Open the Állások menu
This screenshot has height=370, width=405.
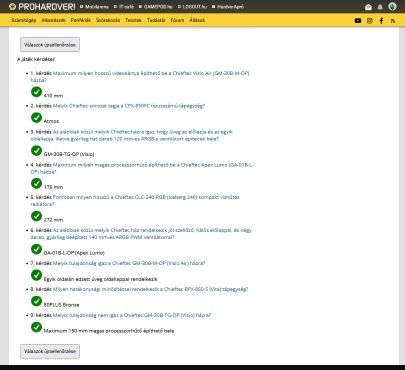pos(197,20)
